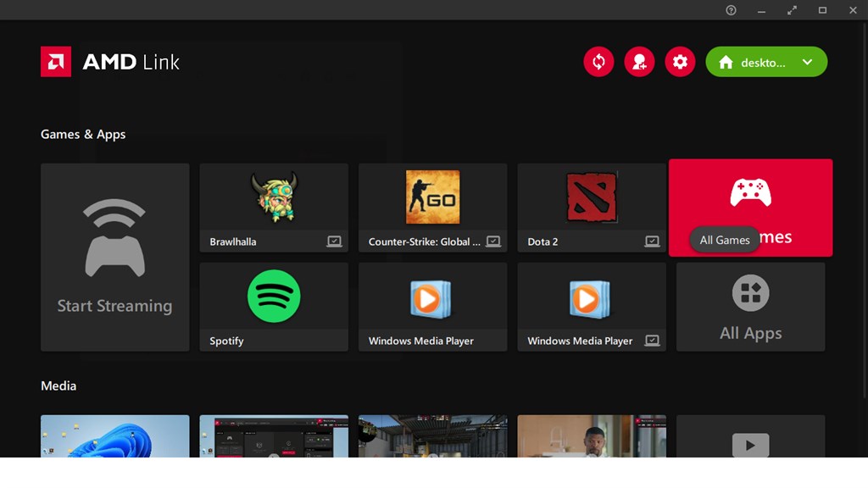Click the red refresh sync icon
This screenshot has height=488, width=868.
coord(598,61)
